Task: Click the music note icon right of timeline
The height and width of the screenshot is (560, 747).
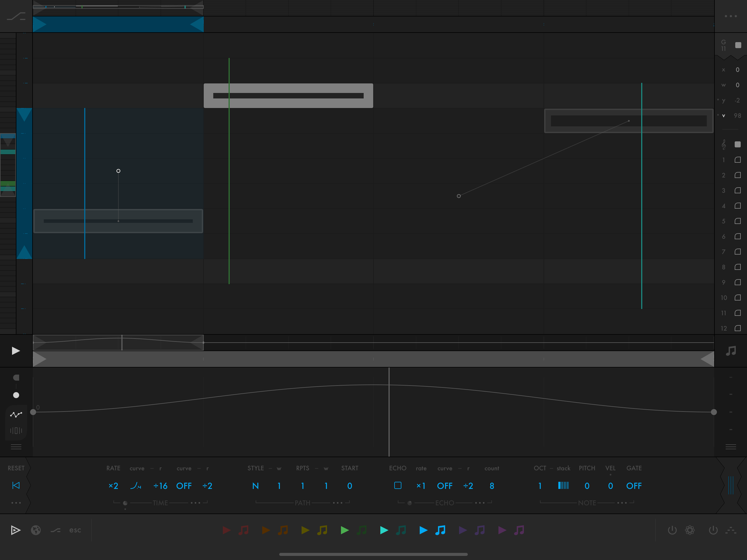Action: click(x=730, y=351)
